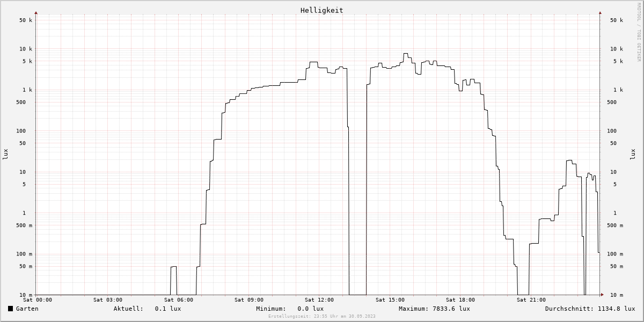Click the "Sat 18:00" time axis label

(460, 300)
